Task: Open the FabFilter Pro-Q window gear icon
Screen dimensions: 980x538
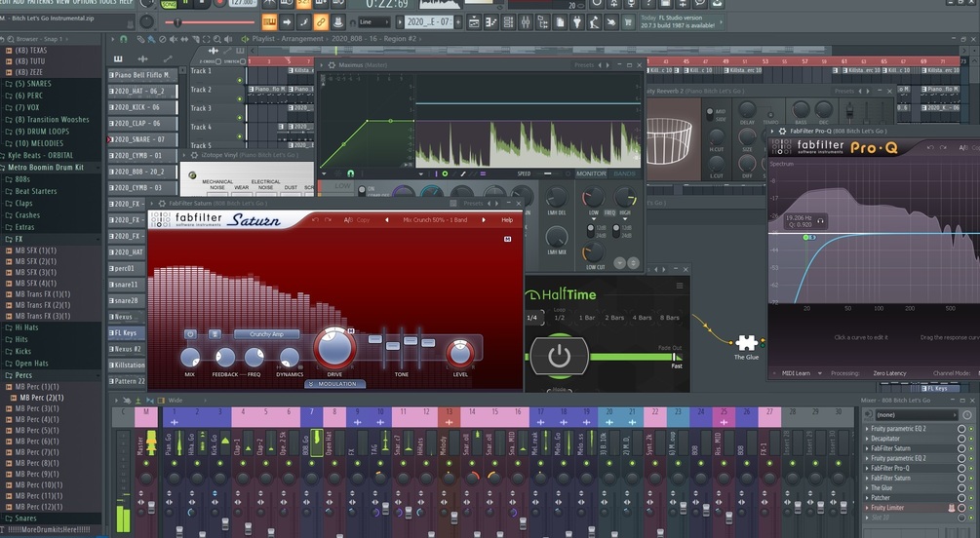Action: click(x=782, y=132)
